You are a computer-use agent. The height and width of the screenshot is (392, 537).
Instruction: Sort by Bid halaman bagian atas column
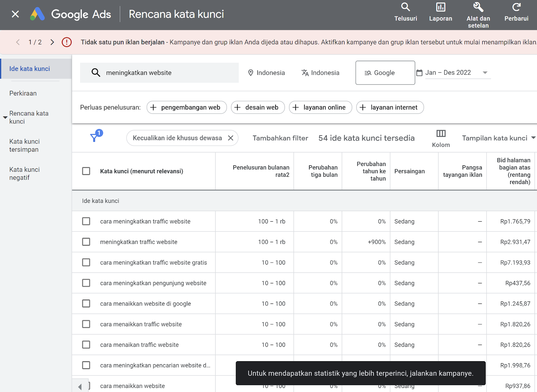514,171
